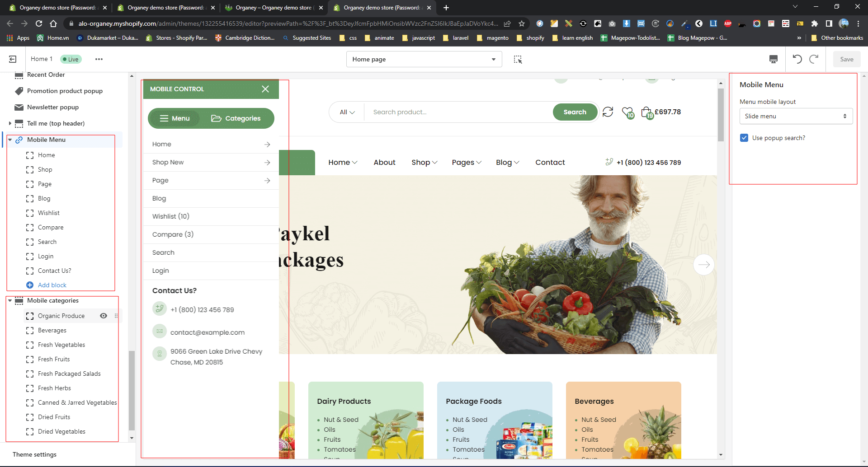Open the shopping cart icon

[x=646, y=112]
